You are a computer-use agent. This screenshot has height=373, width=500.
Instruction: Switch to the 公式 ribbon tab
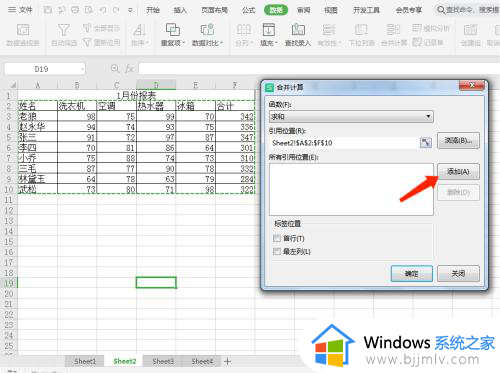tap(249, 10)
